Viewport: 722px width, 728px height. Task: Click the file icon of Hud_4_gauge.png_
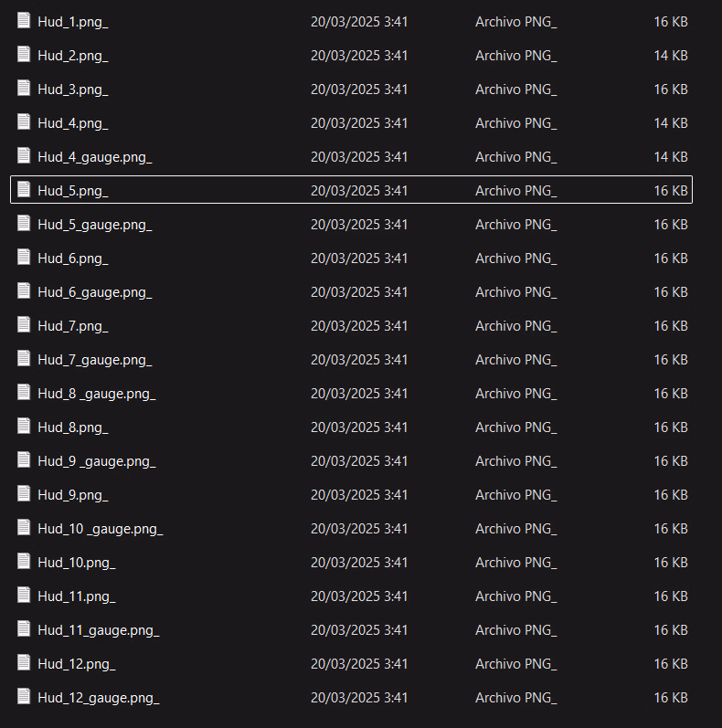click(24, 155)
